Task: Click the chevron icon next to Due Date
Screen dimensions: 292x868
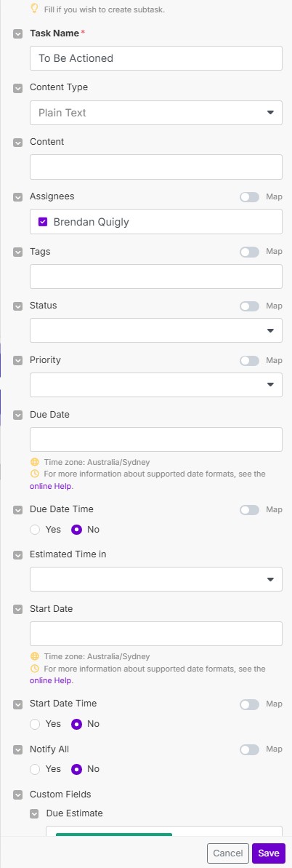Action: tap(17, 415)
